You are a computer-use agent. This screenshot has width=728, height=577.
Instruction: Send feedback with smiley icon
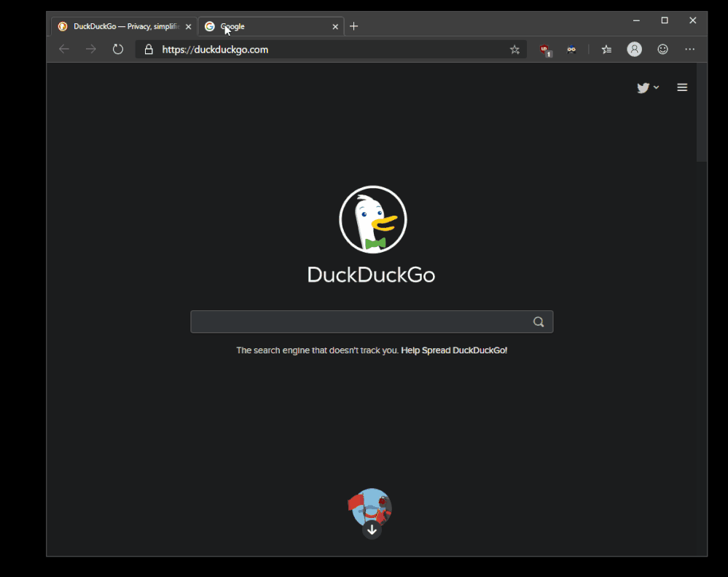(662, 50)
